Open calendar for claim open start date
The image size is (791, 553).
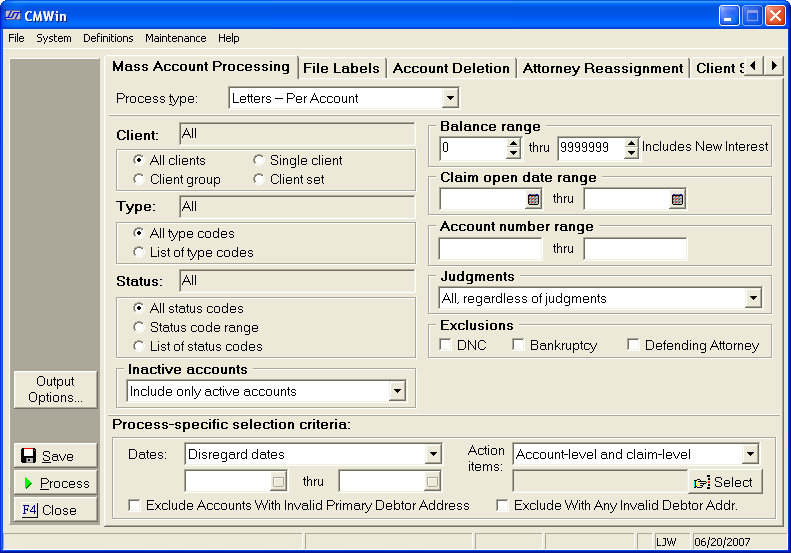pyautogui.click(x=533, y=200)
